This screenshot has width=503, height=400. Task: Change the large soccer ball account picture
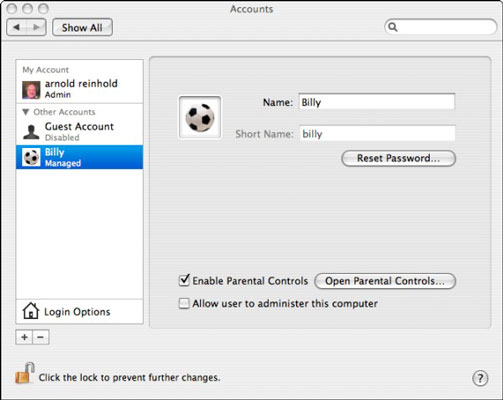[x=200, y=117]
